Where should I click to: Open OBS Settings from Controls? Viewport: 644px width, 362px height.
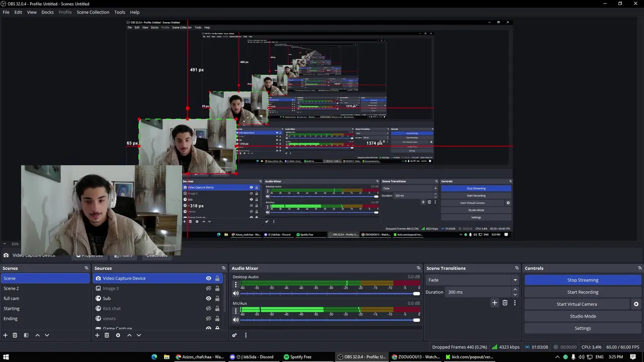[x=583, y=328]
